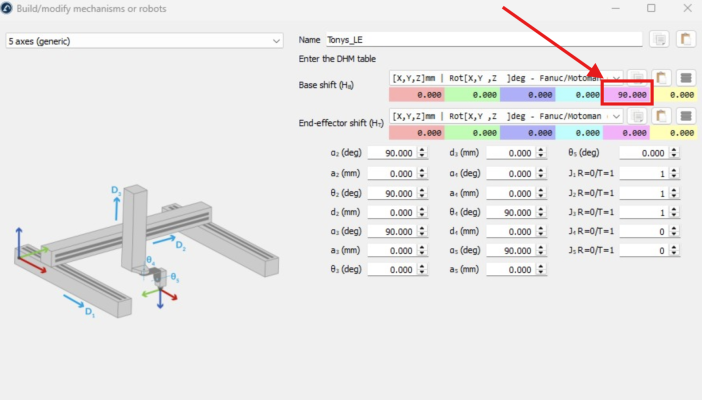702x400 pixels.
Task: Decrease θ₂ (deg) with its down arrow
Action: point(422,196)
